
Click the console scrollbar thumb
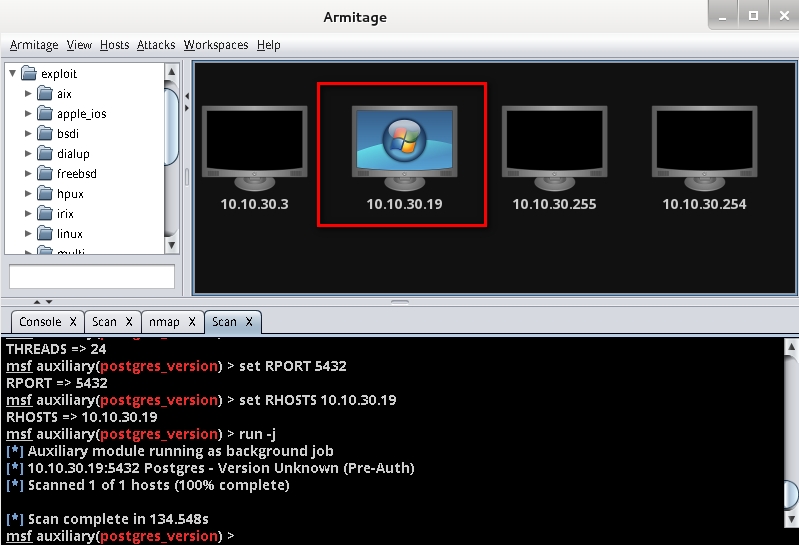[791, 494]
